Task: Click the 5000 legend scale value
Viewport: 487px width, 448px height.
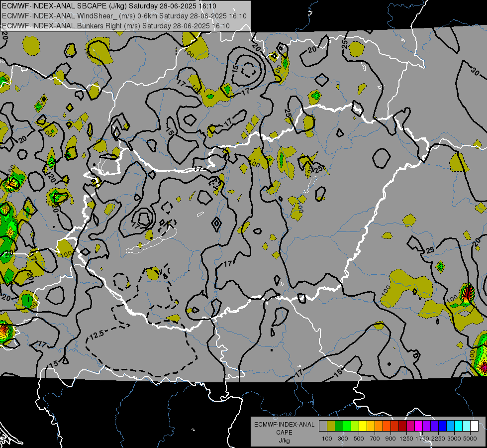Action: [470, 439]
